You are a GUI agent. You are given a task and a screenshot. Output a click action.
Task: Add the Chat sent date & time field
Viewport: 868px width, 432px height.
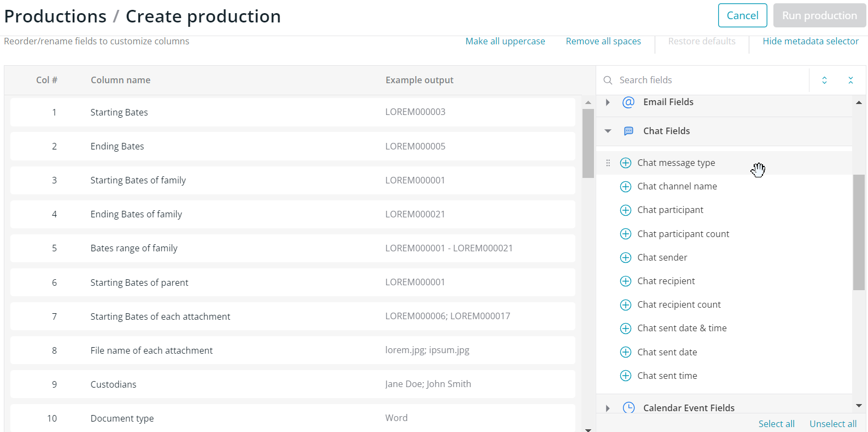pos(626,328)
